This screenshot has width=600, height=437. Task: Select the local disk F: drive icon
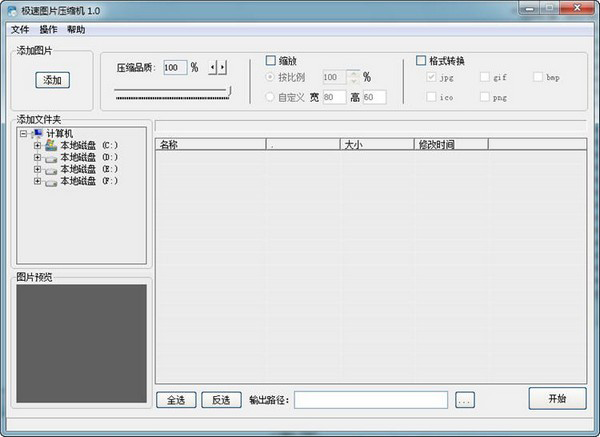(x=50, y=181)
